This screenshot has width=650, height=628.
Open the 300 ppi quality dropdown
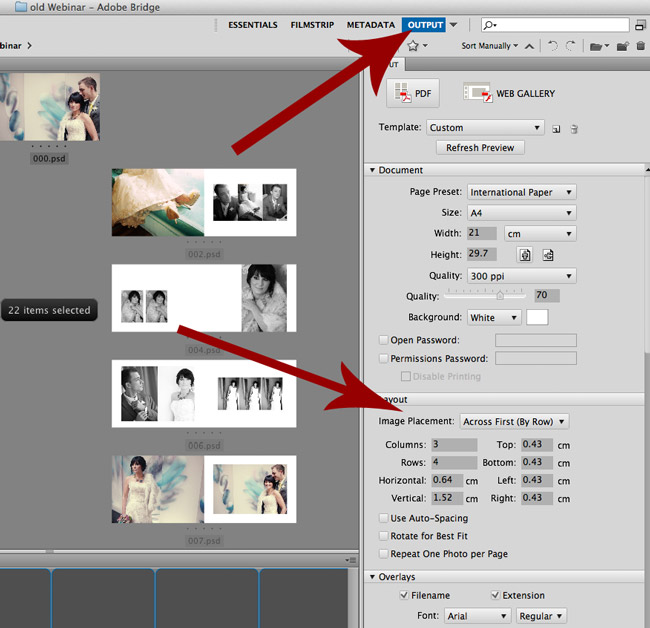coord(521,276)
